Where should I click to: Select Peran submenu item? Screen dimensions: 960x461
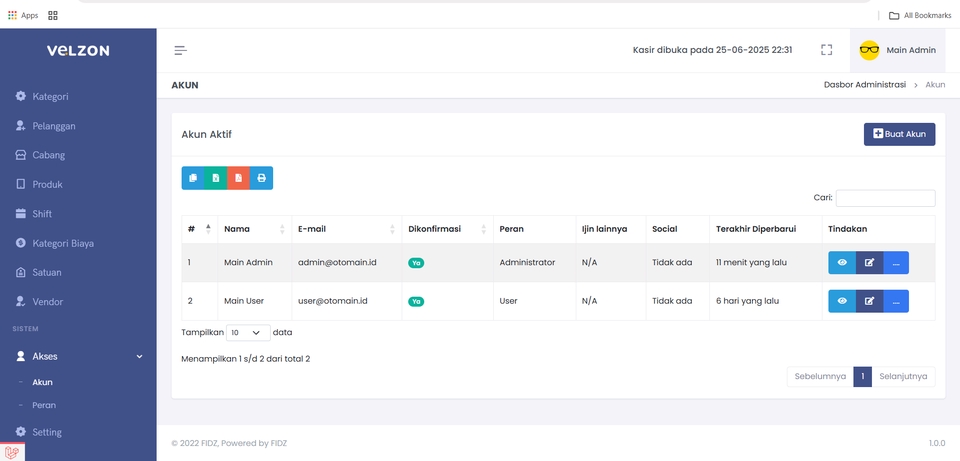coord(44,405)
